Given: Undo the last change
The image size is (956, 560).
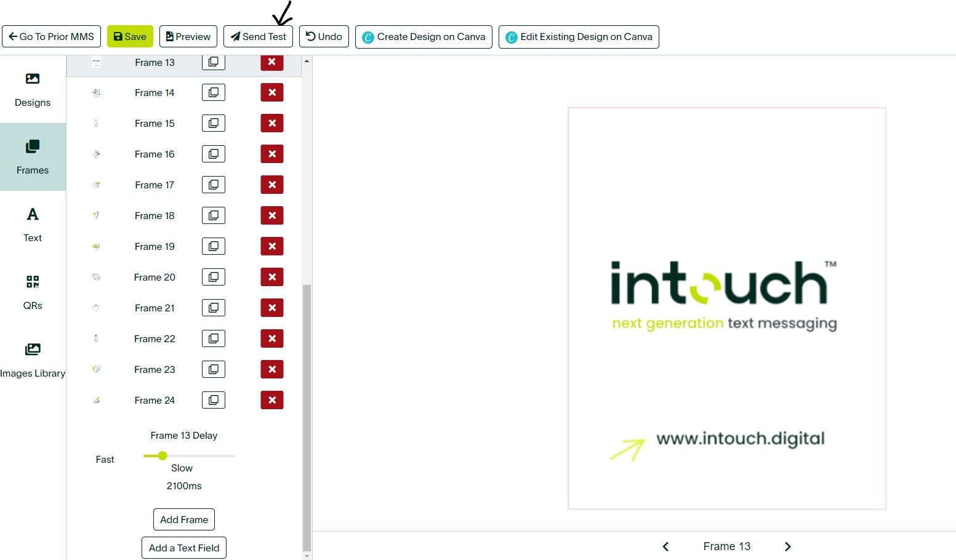Looking at the screenshot, I should point(324,36).
